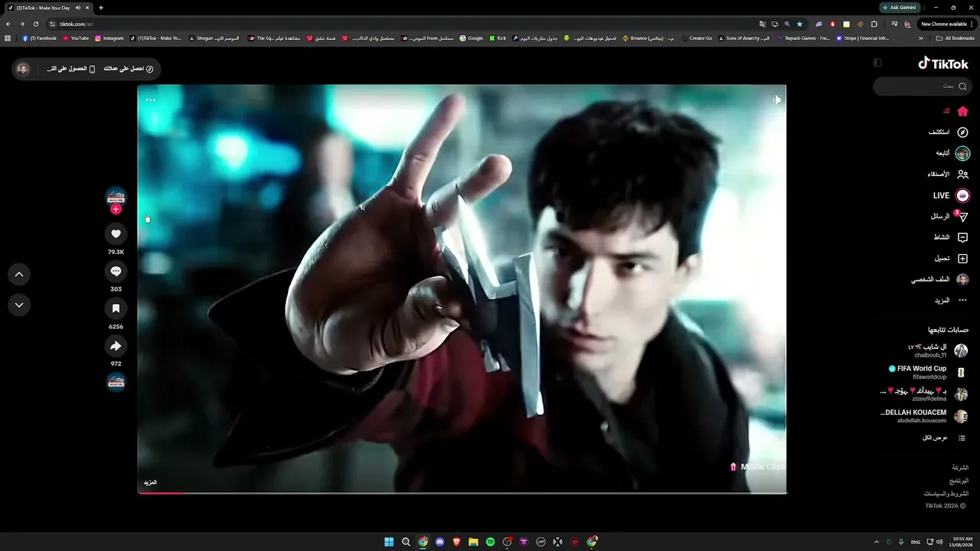Open Spotify from the taskbar
The image size is (980, 551).
[x=490, y=542]
